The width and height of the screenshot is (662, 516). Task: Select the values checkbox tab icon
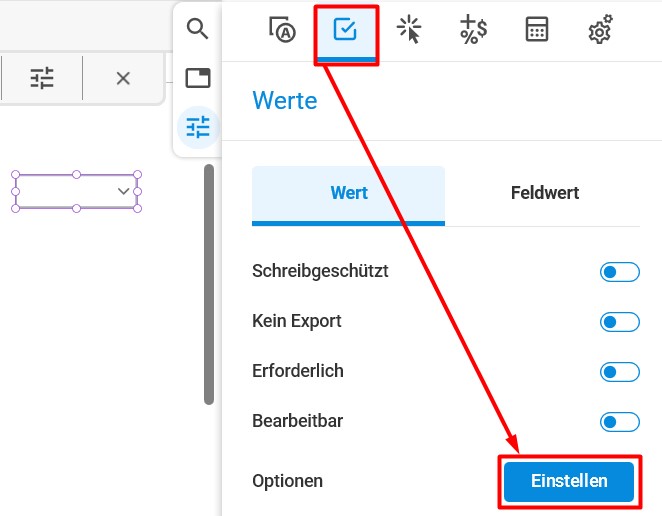(345, 30)
